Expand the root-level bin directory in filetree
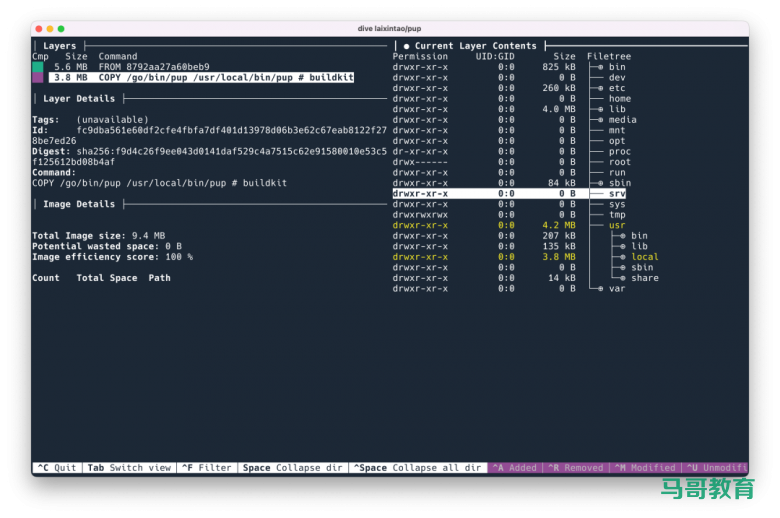Viewport: 780px width, 518px height. [600, 67]
